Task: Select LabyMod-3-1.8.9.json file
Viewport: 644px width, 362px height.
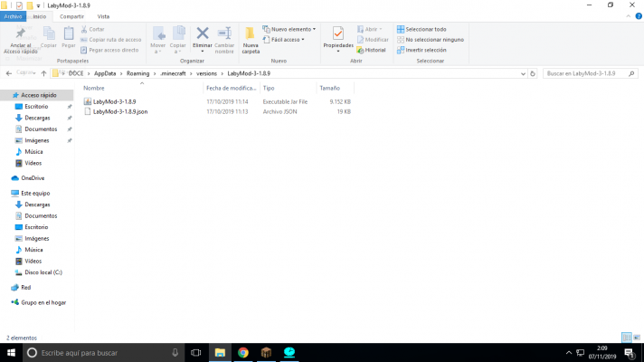Action: [x=120, y=111]
